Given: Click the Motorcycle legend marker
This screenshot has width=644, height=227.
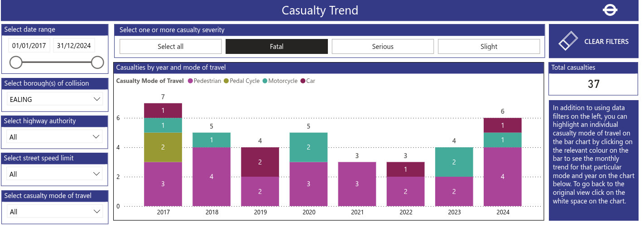Looking at the screenshot, I should click(265, 81).
